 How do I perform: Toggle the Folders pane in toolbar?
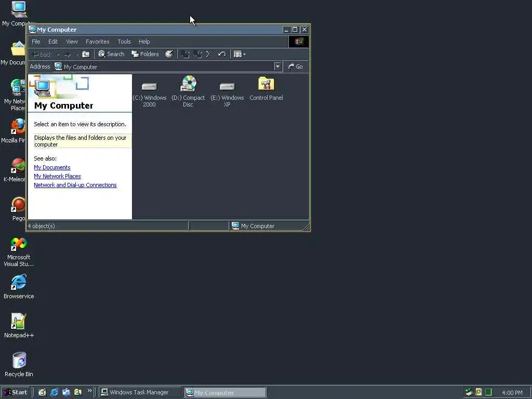pyautogui.click(x=145, y=54)
